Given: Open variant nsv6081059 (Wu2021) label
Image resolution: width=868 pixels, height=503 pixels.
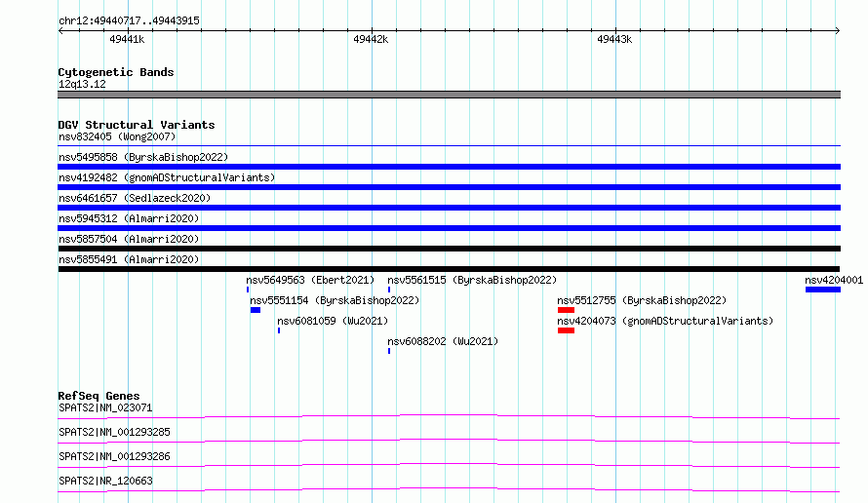Looking at the screenshot, I should (x=333, y=321).
